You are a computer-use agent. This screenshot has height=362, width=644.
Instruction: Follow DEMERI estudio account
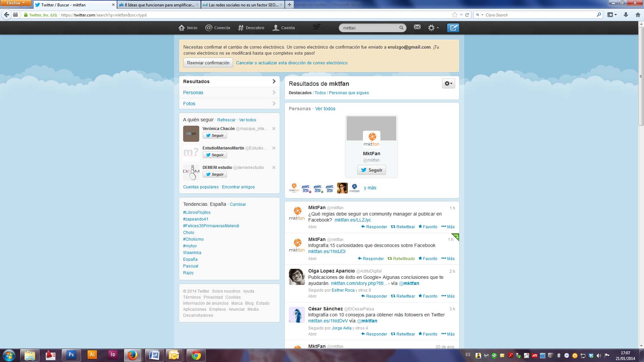215,174
